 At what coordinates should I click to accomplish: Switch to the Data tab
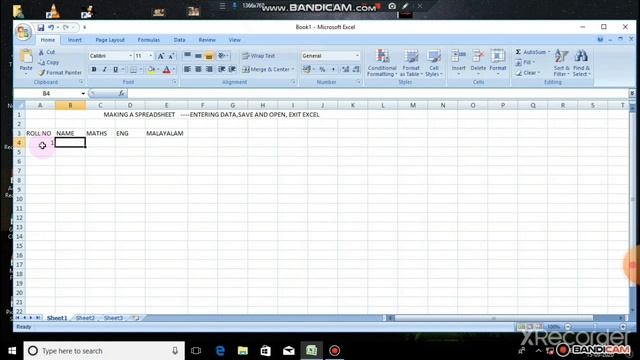click(x=179, y=40)
